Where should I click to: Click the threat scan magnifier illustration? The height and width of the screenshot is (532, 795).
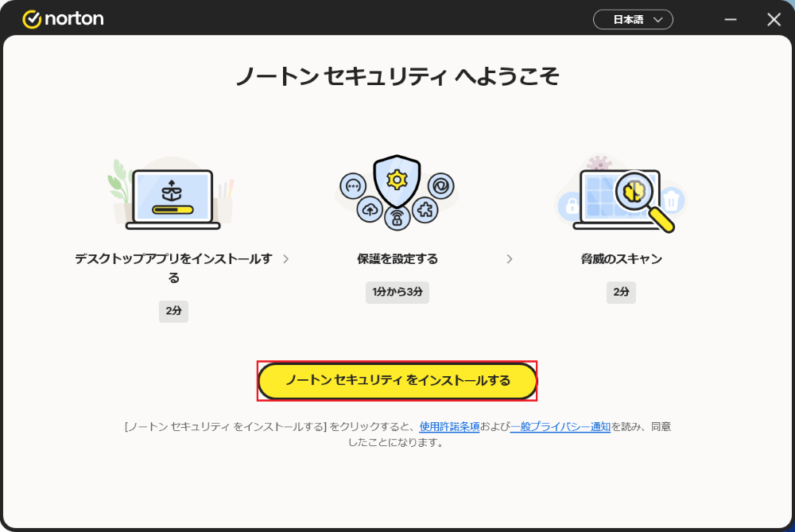(621, 193)
